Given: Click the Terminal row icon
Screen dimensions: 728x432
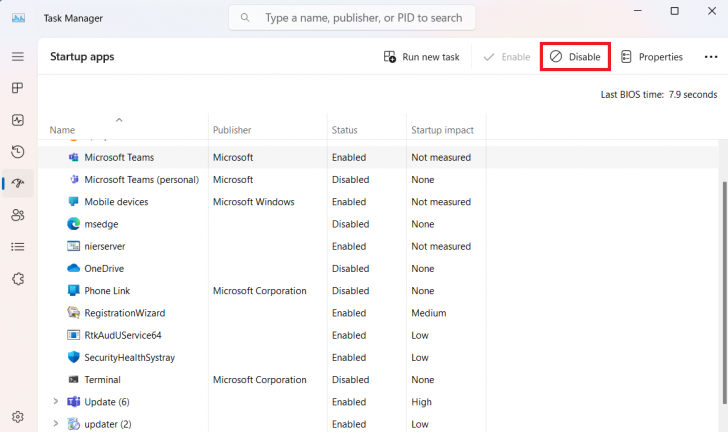Looking at the screenshot, I should [x=73, y=380].
